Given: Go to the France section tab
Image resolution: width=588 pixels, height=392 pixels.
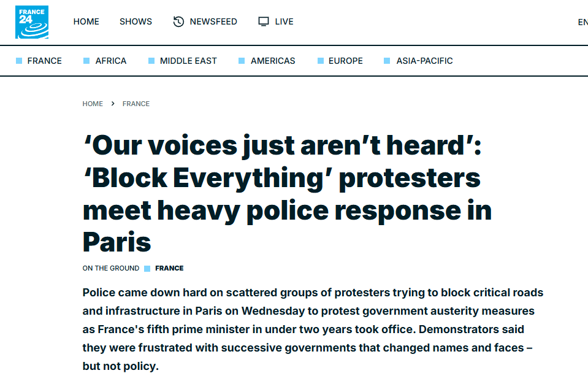Looking at the screenshot, I should (44, 61).
